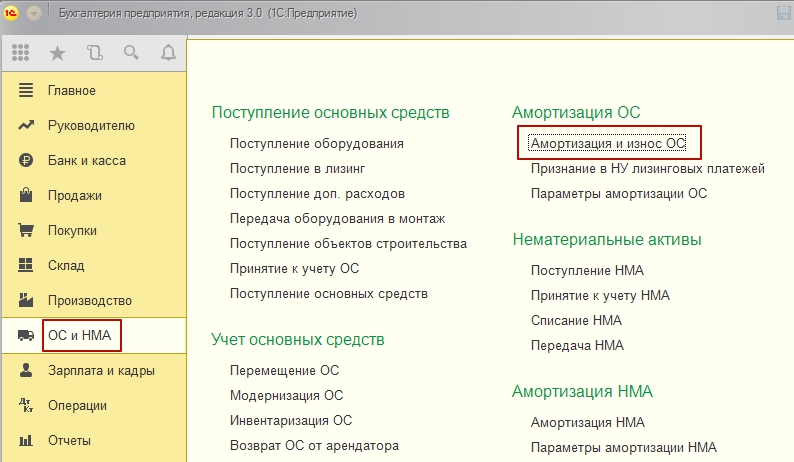Open Принятие к учету ОС

pyautogui.click(x=295, y=268)
